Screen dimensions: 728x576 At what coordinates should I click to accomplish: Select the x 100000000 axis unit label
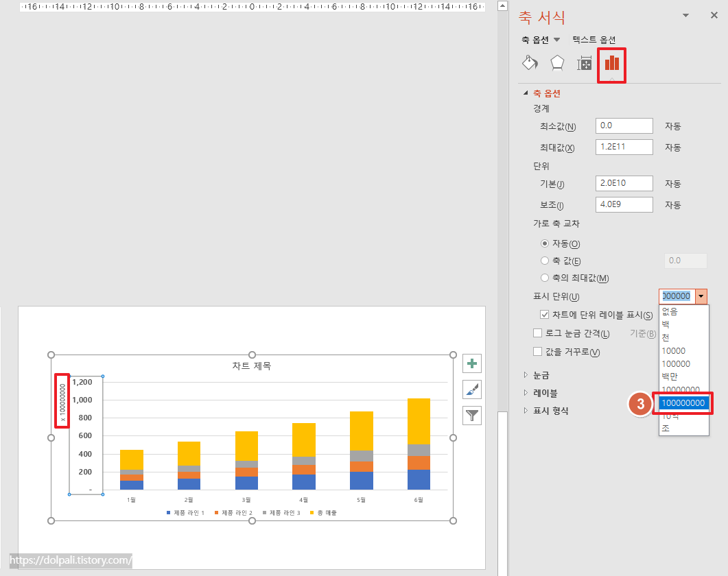click(62, 401)
